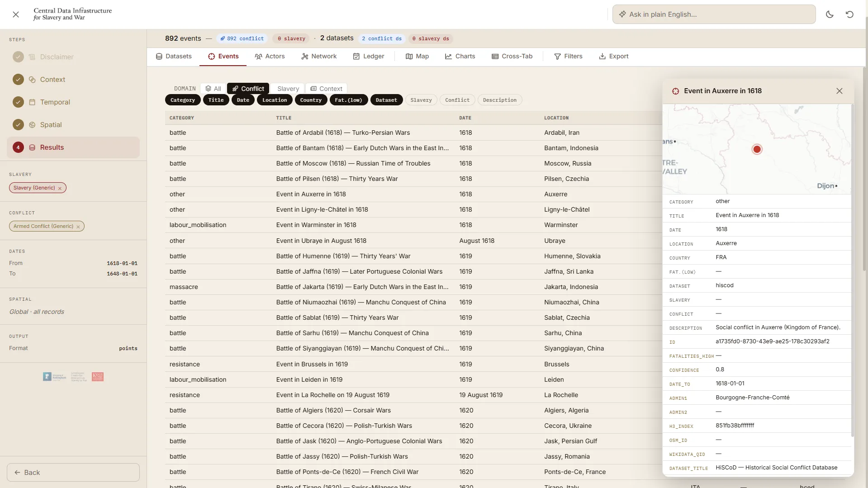Click the Results step number 4 badge
The width and height of the screenshot is (868, 488).
[x=18, y=147]
